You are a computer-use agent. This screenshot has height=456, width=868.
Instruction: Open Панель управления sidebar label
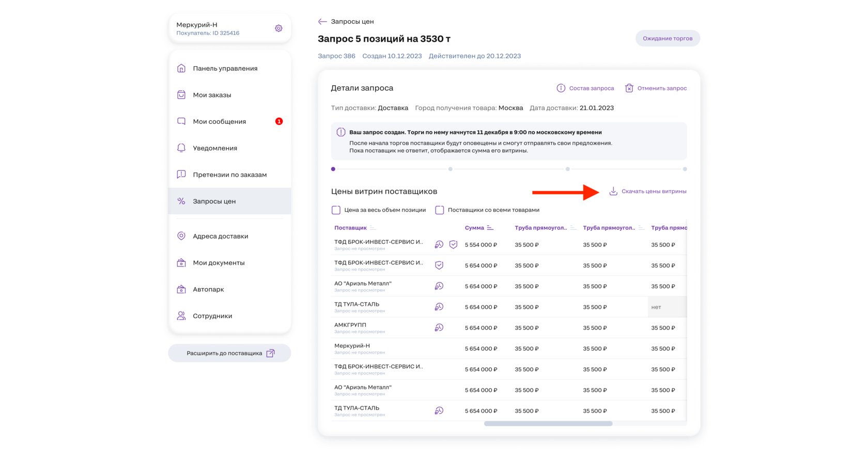(x=225, y=68)
